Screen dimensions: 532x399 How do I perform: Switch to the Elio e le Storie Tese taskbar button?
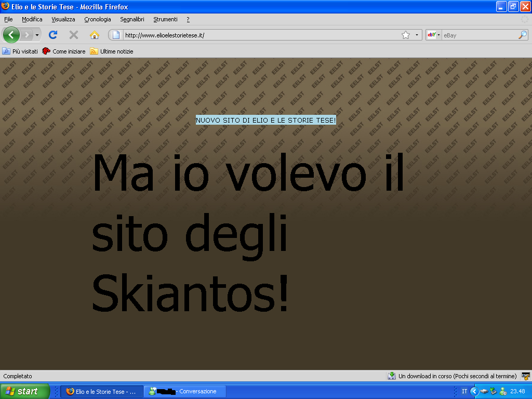point(102,392)
